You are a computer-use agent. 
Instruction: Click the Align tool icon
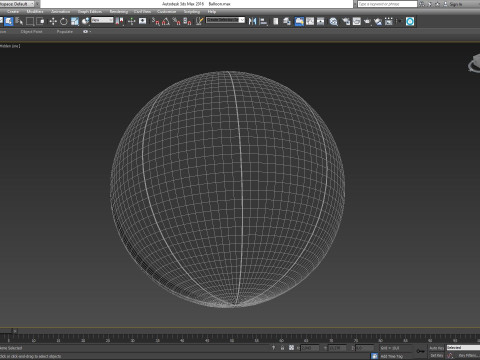pos(263,21)
